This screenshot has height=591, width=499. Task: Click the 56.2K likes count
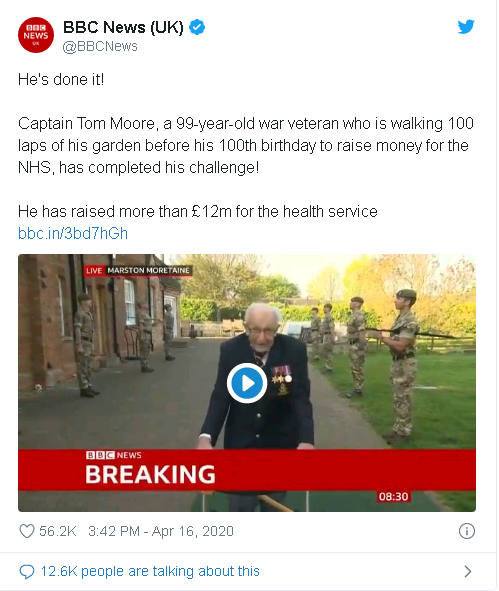click(x=58, y=531)
